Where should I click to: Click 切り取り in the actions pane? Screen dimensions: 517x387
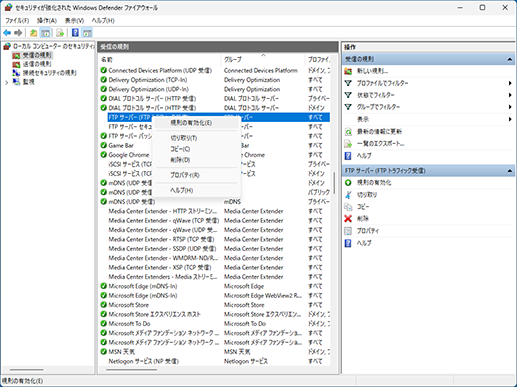[367, 195]
